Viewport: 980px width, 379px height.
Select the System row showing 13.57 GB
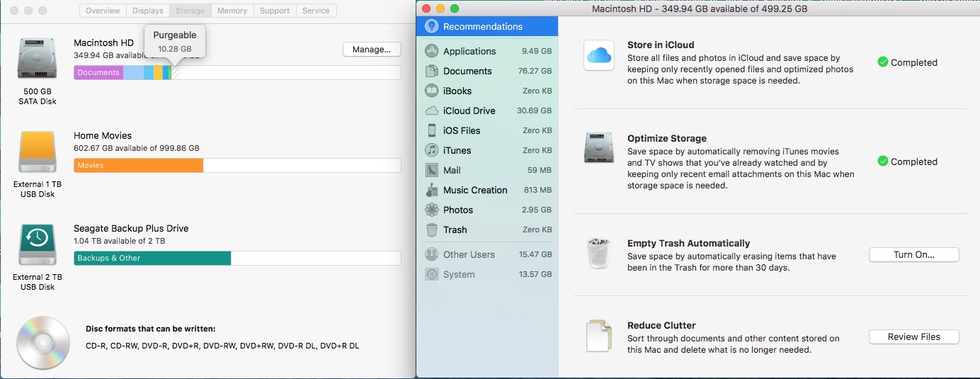click(487, 274)
